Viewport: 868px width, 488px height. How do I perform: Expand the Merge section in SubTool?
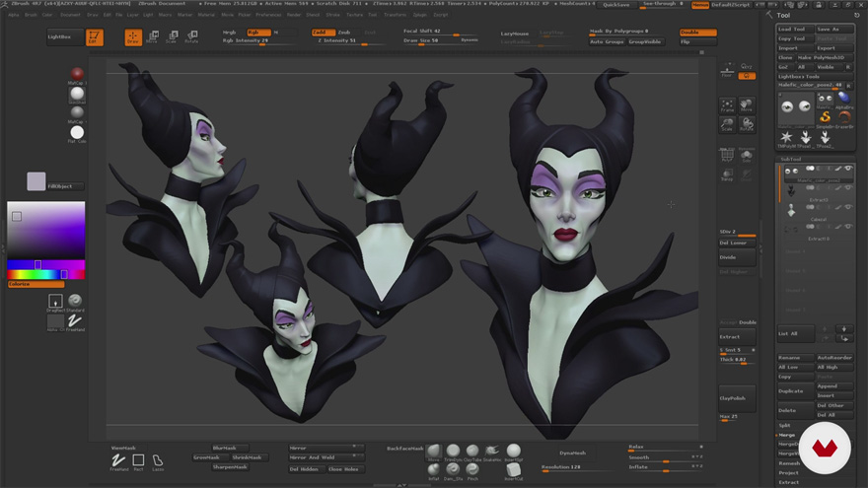click(787, 435)
